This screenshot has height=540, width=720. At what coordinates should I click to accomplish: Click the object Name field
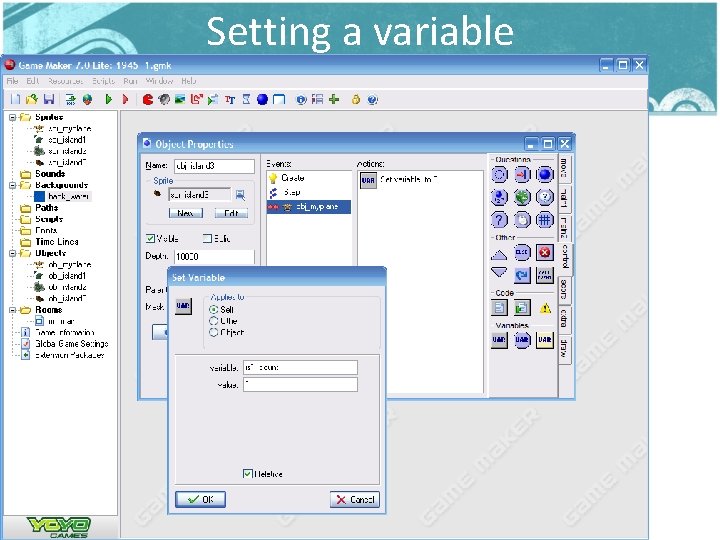coord(214,166)
